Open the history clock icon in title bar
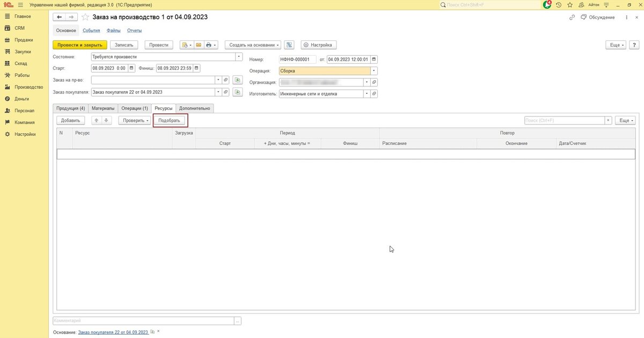 click(559, 4)
